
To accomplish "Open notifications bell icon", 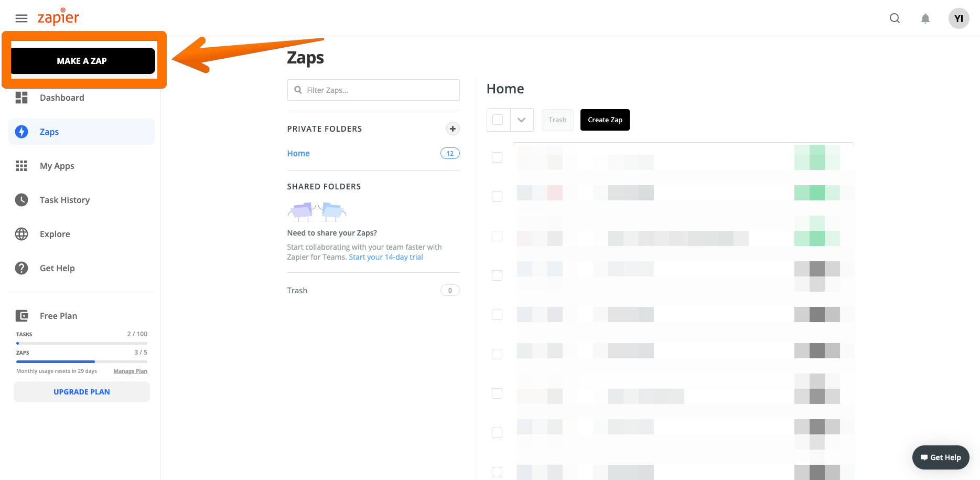I will (x=925, y=19).
